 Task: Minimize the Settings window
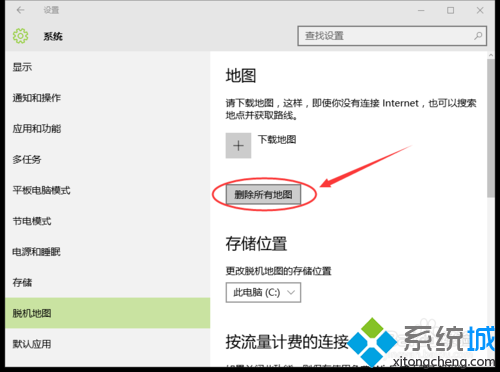pos(421,10)
